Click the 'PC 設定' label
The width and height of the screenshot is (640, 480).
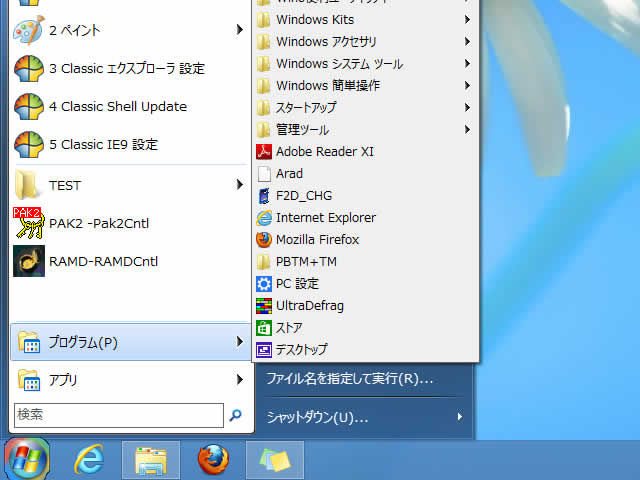[x=297, y=284]
